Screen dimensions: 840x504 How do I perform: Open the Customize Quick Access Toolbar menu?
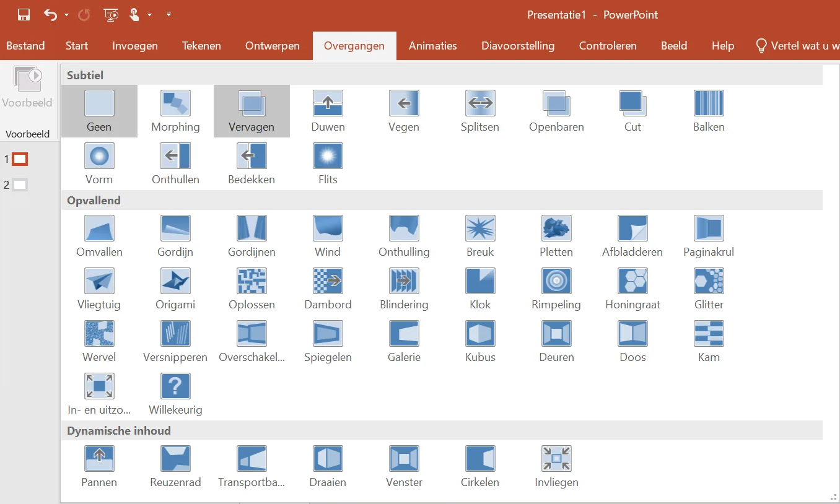tap(168, 15)
